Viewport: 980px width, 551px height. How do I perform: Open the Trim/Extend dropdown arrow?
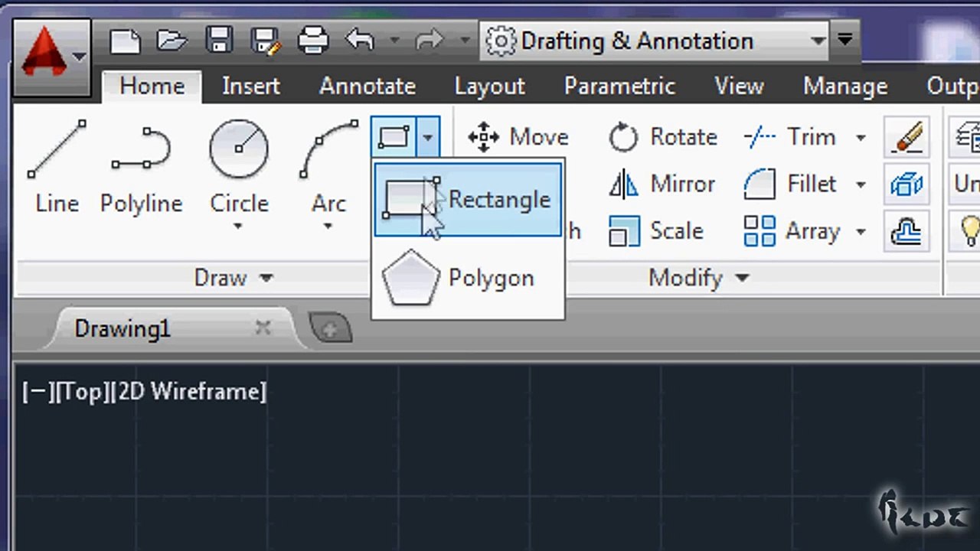click(861, 138)
